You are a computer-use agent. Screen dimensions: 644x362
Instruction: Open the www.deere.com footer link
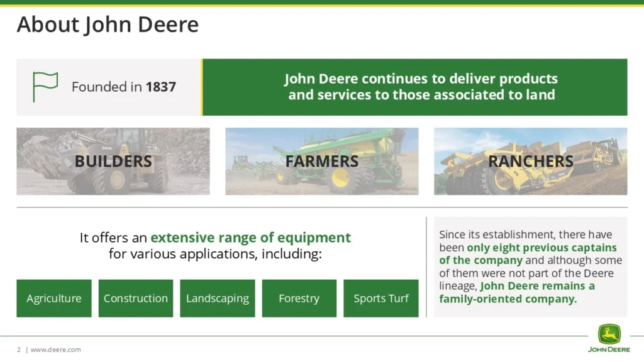coord(56,349)
